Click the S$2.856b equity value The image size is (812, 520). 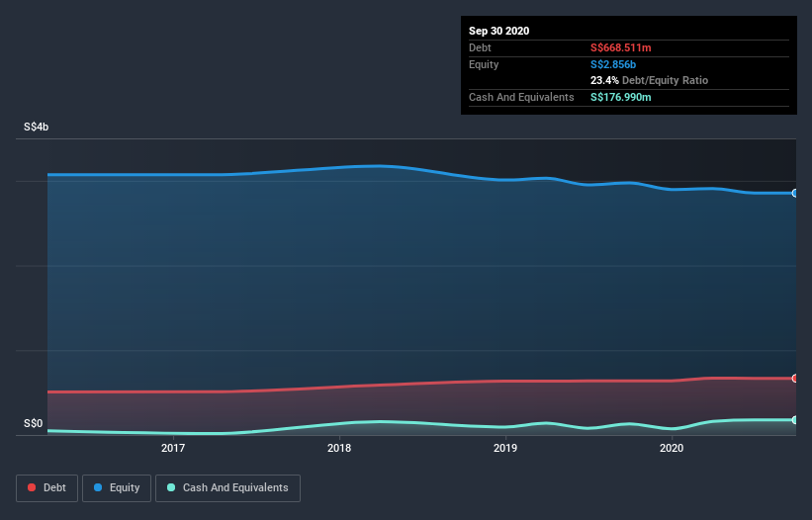(x=613, y=64)
